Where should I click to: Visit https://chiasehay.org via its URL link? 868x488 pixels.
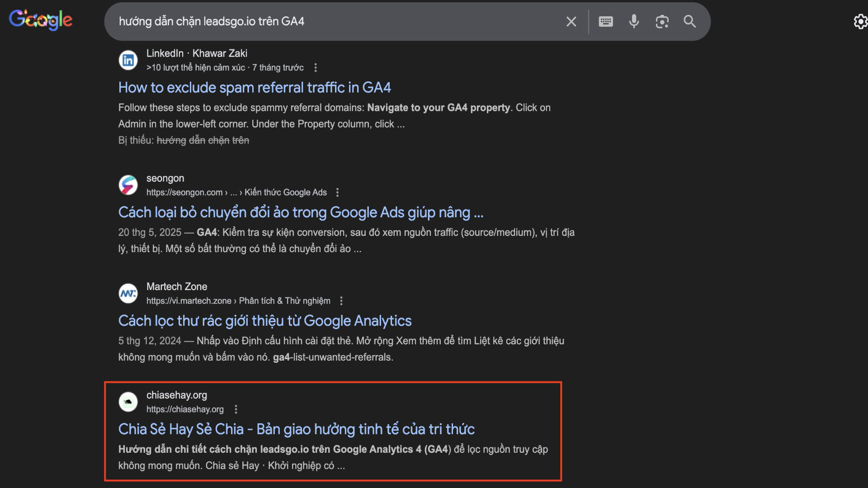185,409
